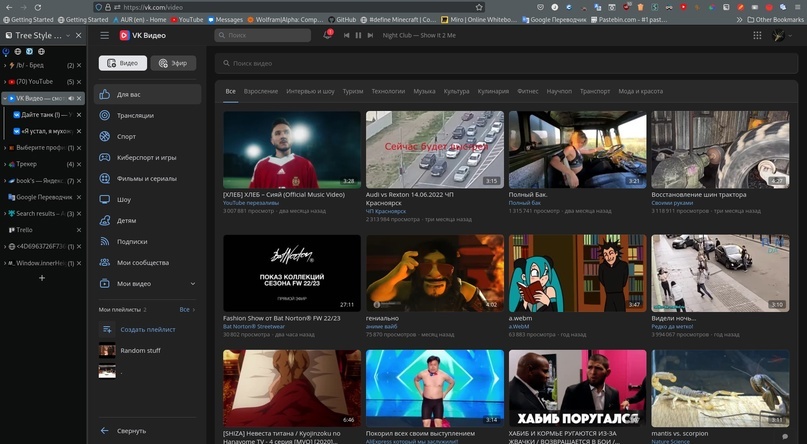807x444 pixels.
Task: Switch to Эфир mode
Action: point(173,63)
